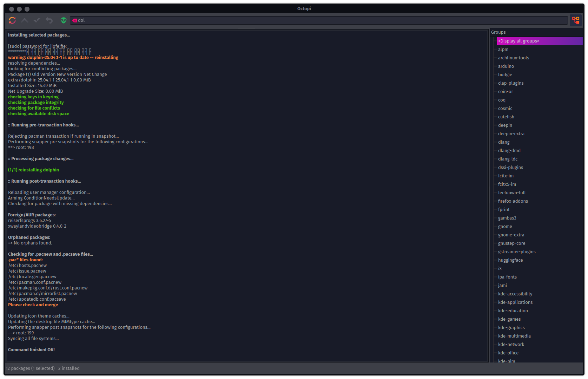The width and height of the screenshot is (588, 379).
Task: Click the Undo/cancel changes arrow icon
Action: point(49,20)
